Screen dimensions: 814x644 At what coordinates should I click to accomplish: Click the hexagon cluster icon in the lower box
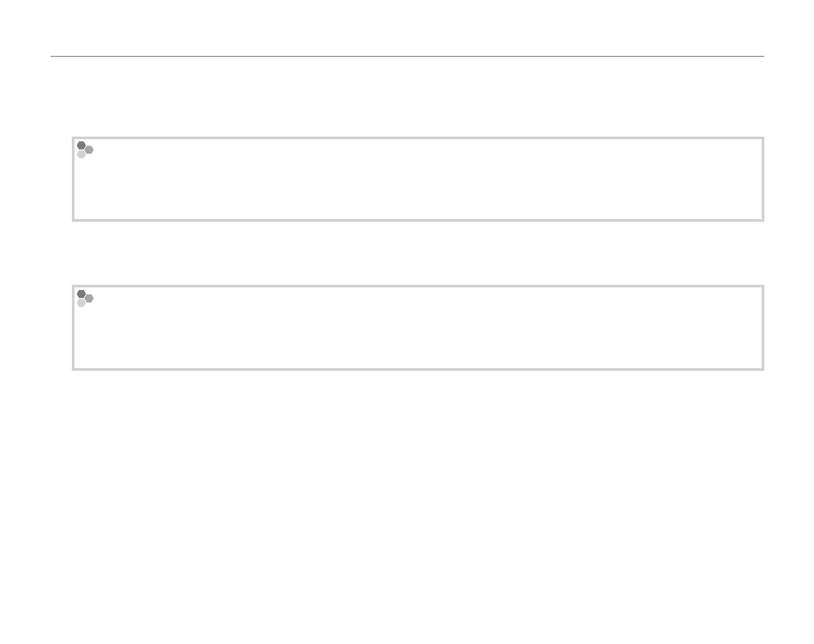pyautogui.click(x=84, y=298)
